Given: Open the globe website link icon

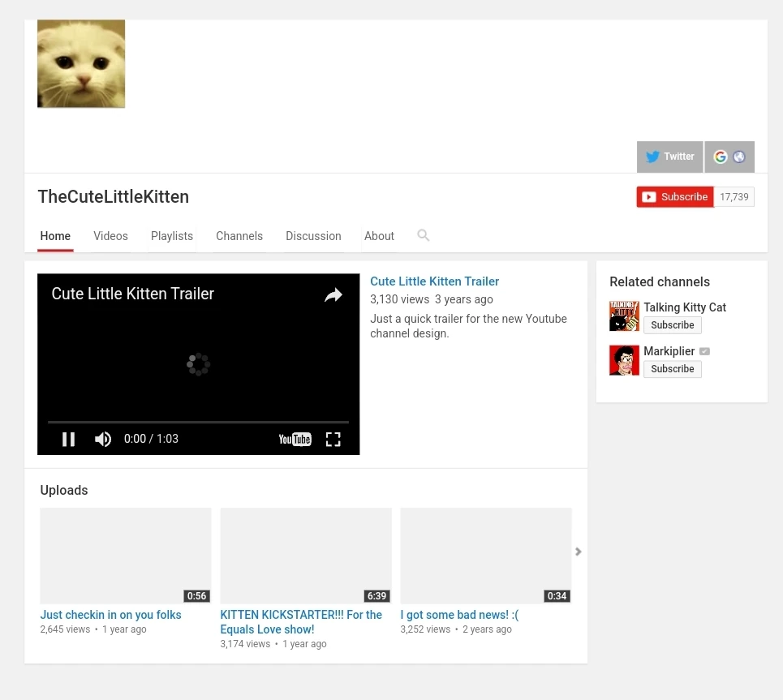Looking at the screenshot, I should pos(739,157).
